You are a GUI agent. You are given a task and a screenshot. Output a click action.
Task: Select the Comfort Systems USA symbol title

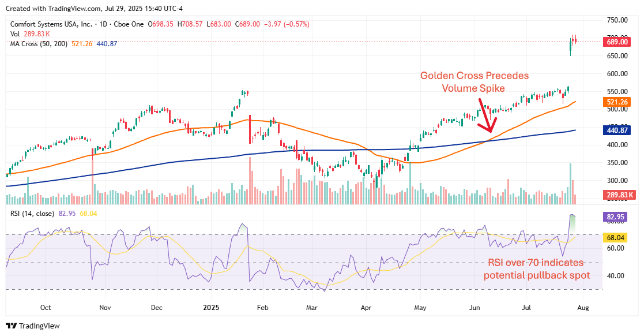click(51, 24)
